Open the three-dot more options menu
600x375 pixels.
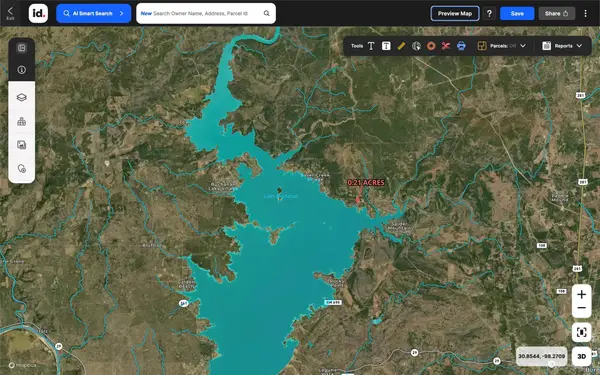click(585, 13)
